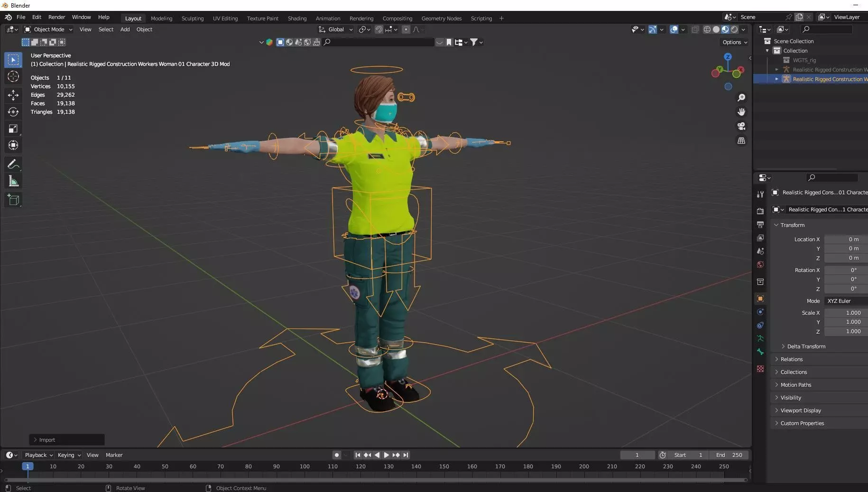
Task: Toggle snapping magnet icon
Action: click(x=379, y=29)
